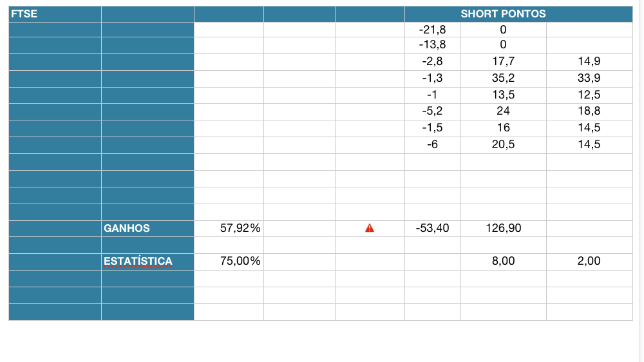Select the SHORT PONTOS header cell
Viewport: 644px width, 362px height.
[503, 14]
